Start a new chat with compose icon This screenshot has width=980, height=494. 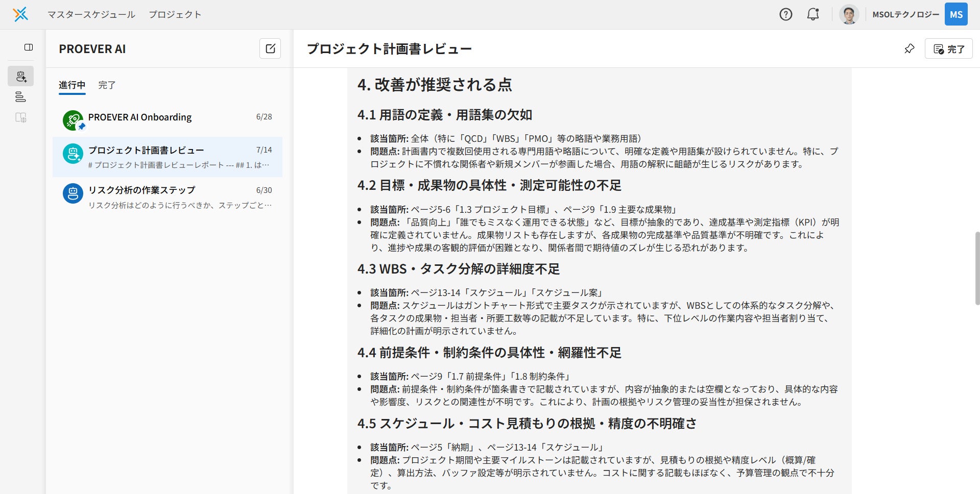coord(270,48)
